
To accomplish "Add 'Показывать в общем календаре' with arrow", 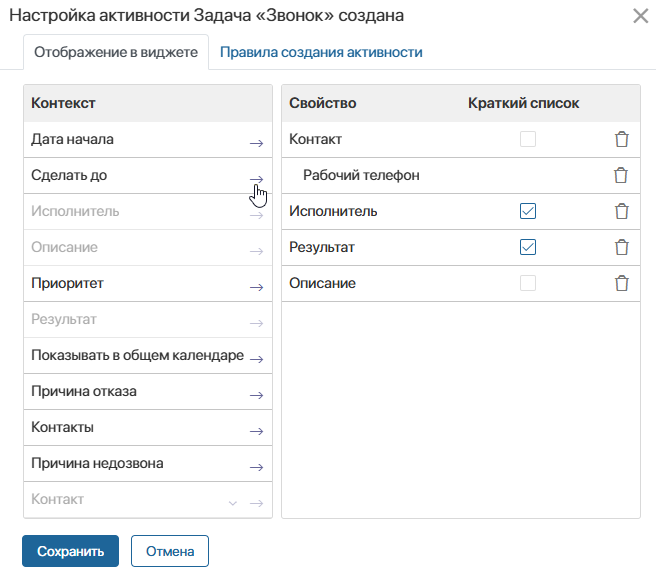I will coord(256,359).
